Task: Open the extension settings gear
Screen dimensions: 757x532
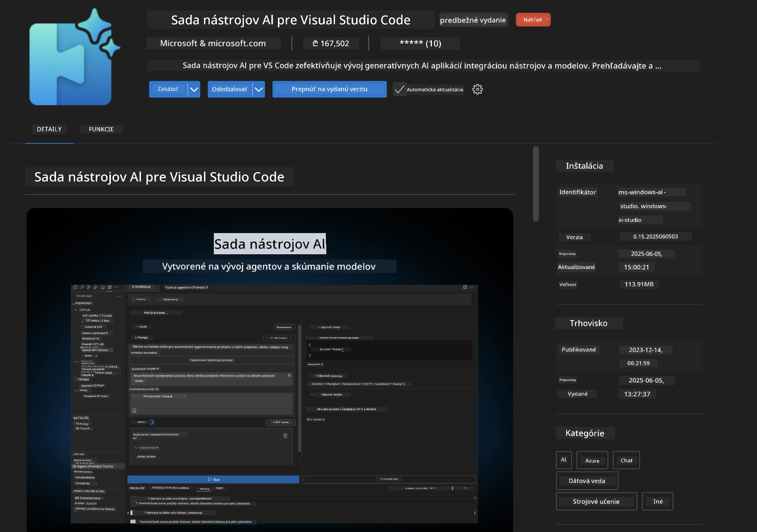Action: [x=477, y=89]
